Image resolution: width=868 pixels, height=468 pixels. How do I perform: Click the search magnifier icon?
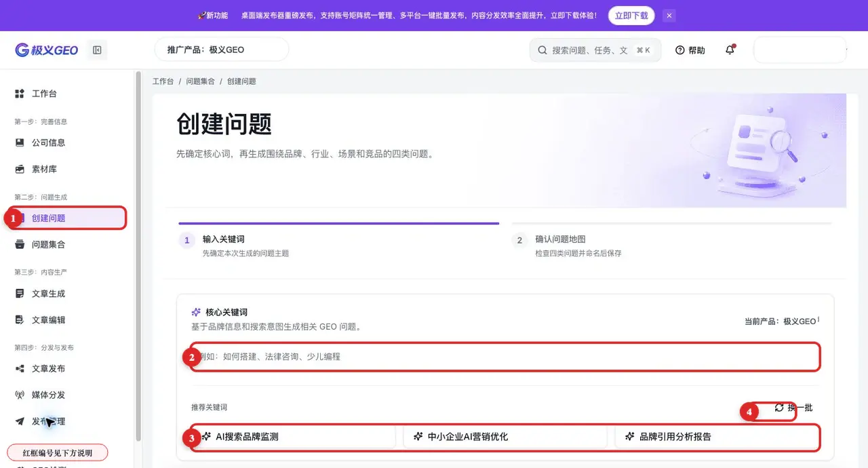[542, 50]
